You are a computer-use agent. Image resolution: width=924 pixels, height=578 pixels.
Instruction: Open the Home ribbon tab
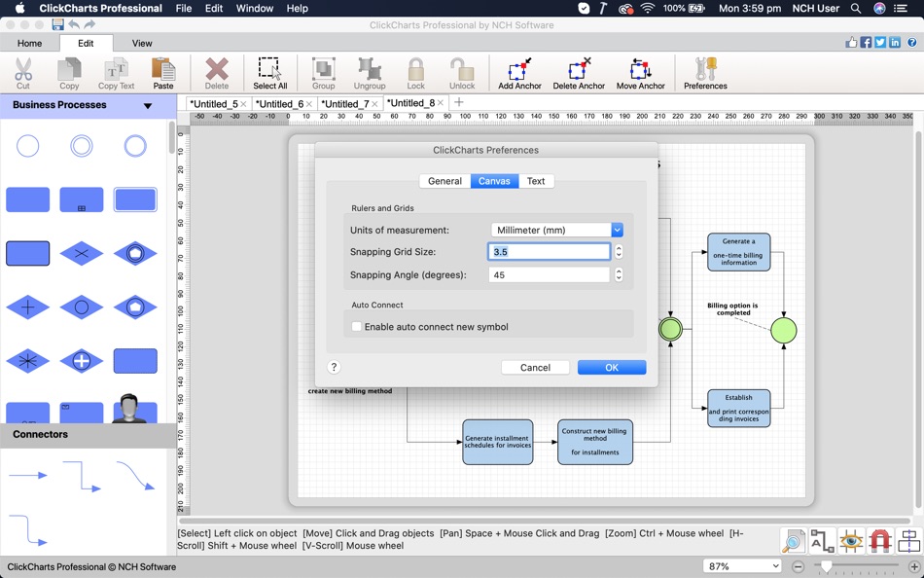click(x=29, y=43)
